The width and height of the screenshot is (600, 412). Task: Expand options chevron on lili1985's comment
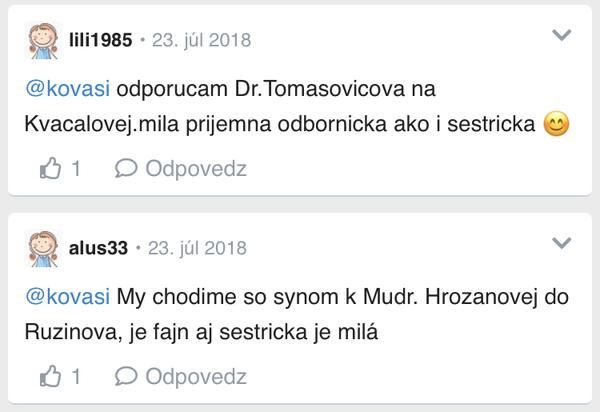(x=562, y=36)
